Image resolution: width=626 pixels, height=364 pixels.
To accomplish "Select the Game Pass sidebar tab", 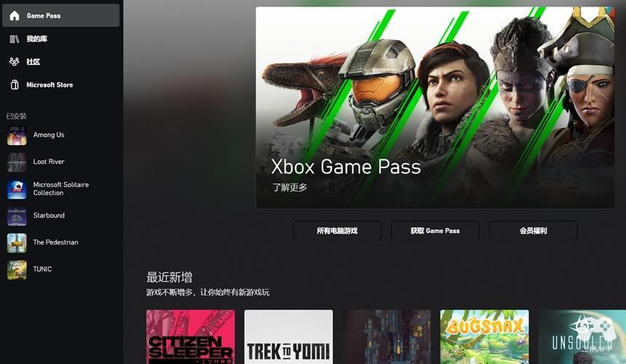I will pos(60,15).
